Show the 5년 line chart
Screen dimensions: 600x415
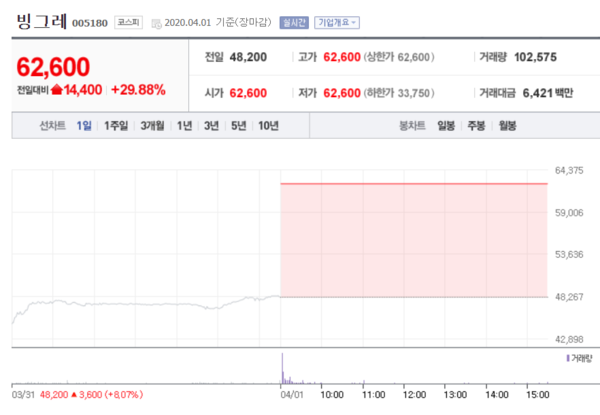click(238, 125)
